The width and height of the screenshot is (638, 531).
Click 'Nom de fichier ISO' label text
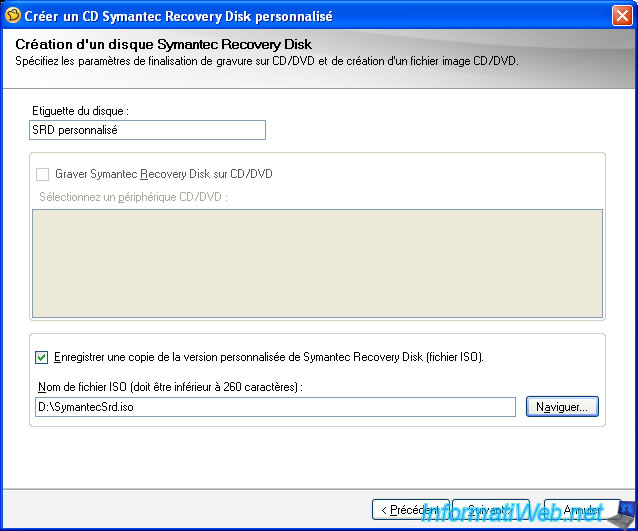[170, 387]
